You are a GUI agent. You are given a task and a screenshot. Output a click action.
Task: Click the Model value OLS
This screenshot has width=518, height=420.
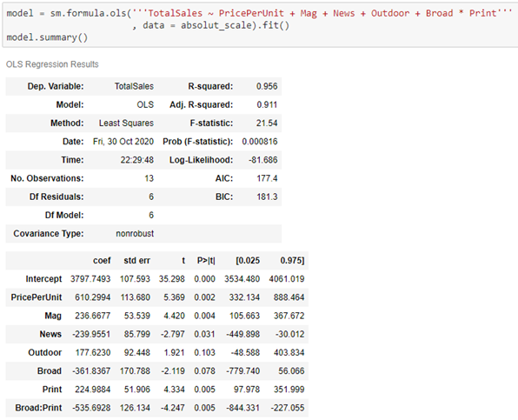[145, 104]
